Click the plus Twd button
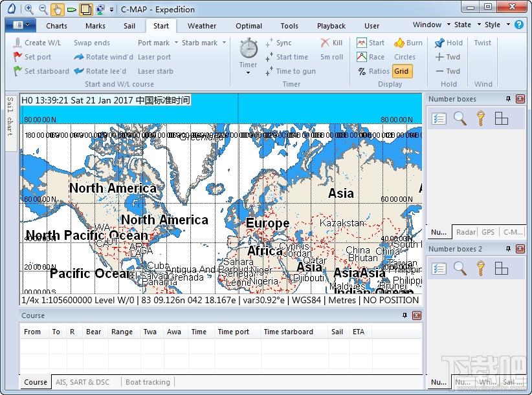 [447, 57]
